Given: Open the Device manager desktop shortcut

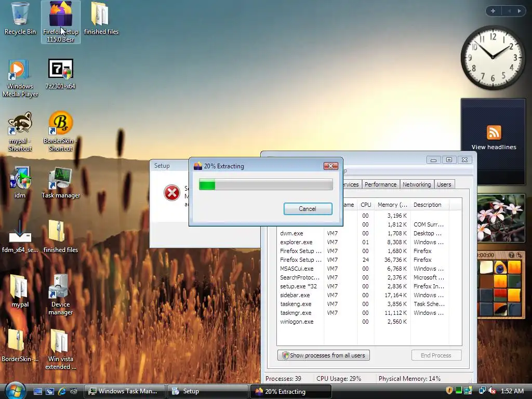Looking at the screenshot, I should coord(60,295).
